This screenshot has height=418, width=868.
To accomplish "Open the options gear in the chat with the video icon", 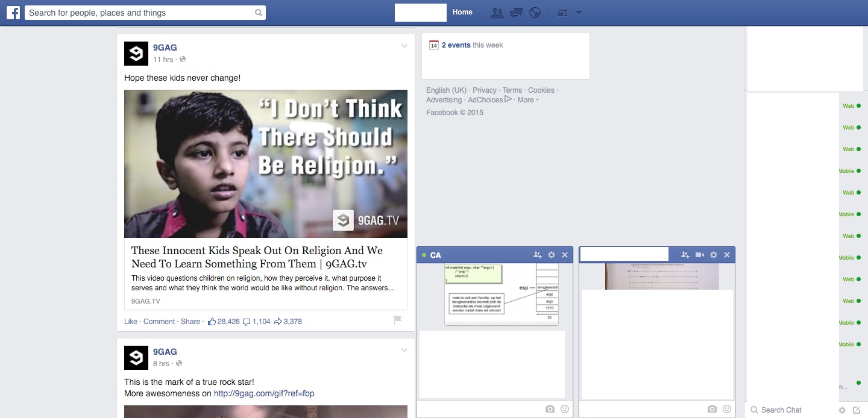I will tap(714, 255).
